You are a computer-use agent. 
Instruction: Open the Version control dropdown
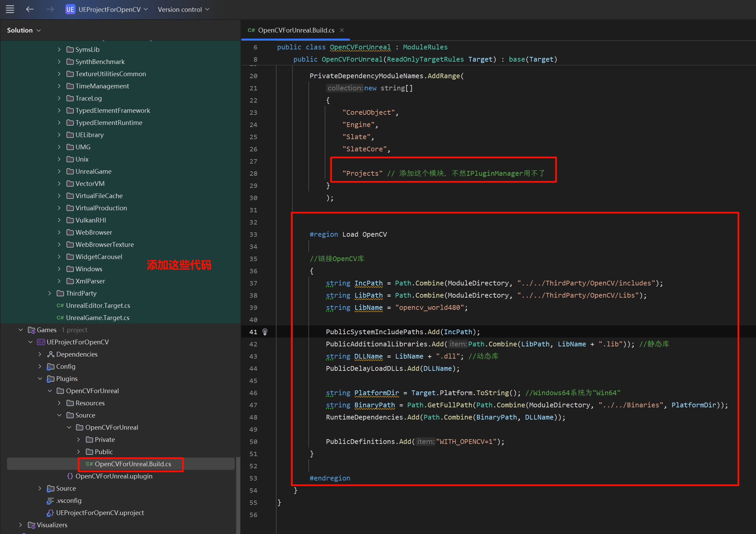click(183, 9)
